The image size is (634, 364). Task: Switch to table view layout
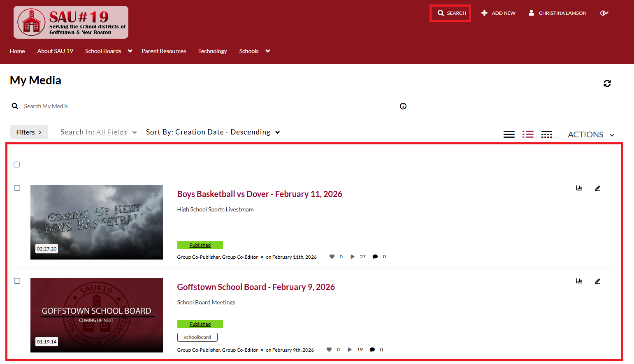click(x=546, y=134)
